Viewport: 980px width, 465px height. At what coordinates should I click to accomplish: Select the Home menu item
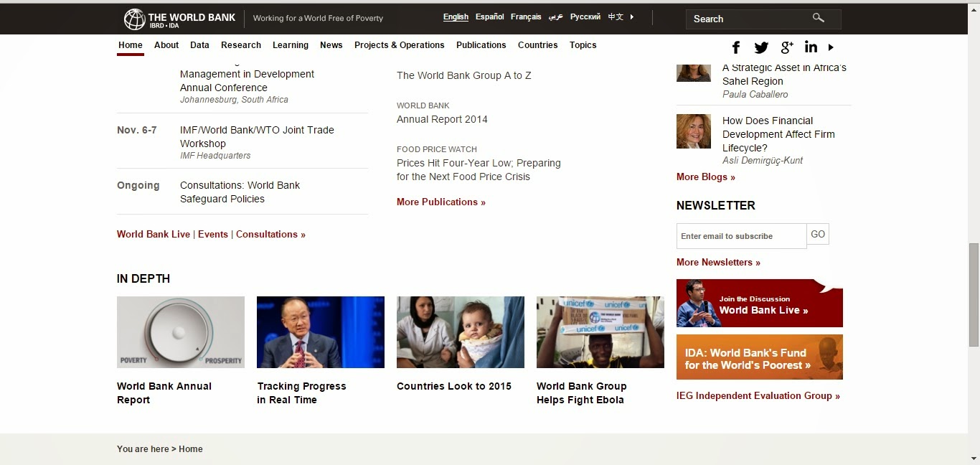click(131, 45)
